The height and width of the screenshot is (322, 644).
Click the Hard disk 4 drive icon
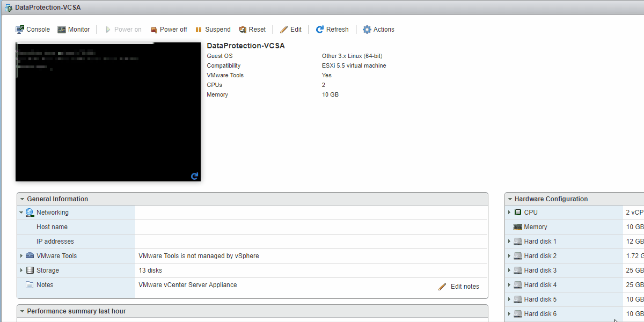coord(518,285)
